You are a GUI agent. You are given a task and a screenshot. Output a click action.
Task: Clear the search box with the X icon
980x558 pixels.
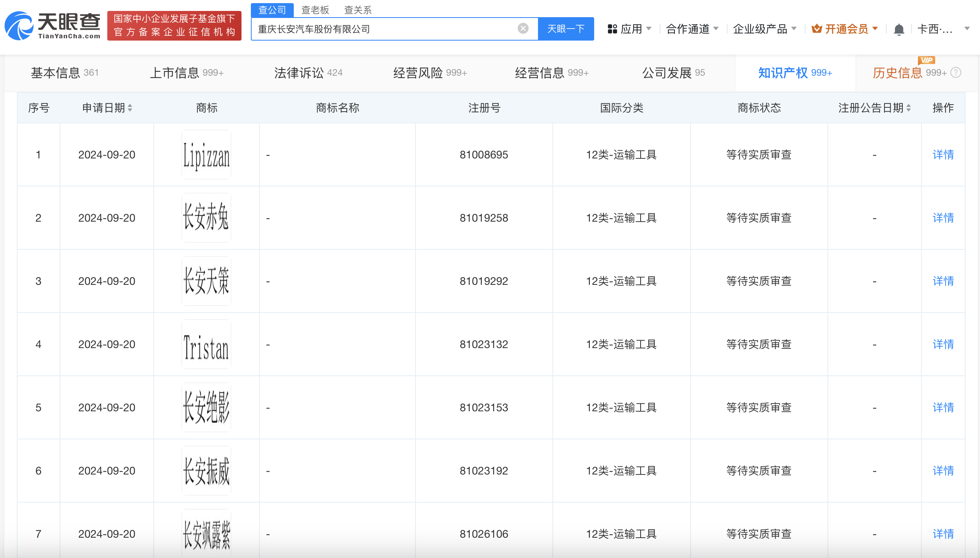point(522,28)
